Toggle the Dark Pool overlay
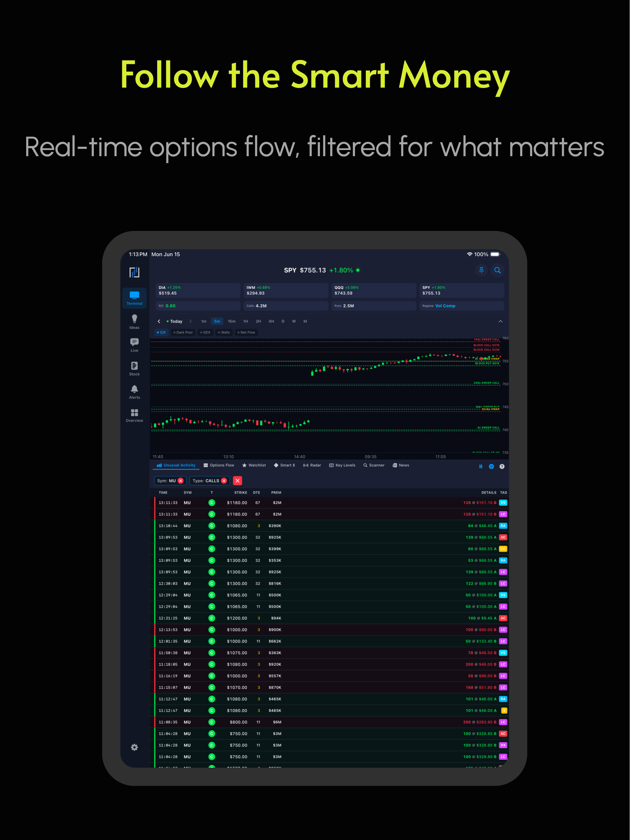Screen dimensions: 630x840 pyautogui.click(x=183, y=332)
